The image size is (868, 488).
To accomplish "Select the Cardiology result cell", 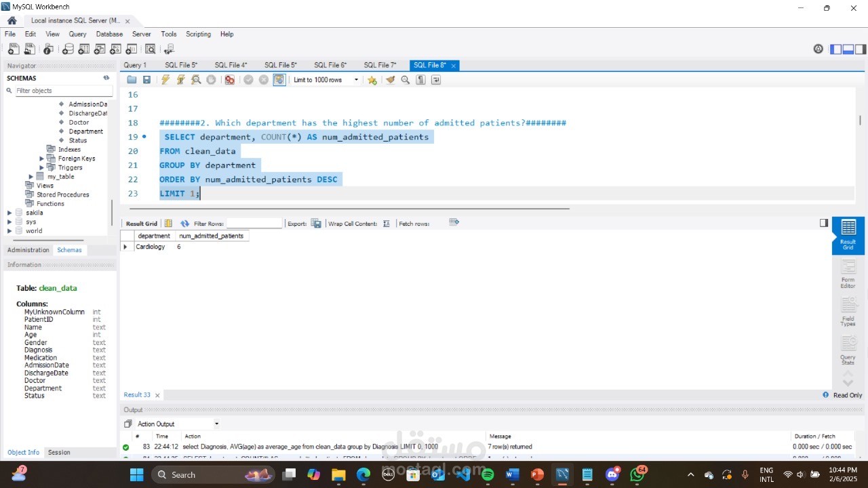I will (x=150, y=247).
